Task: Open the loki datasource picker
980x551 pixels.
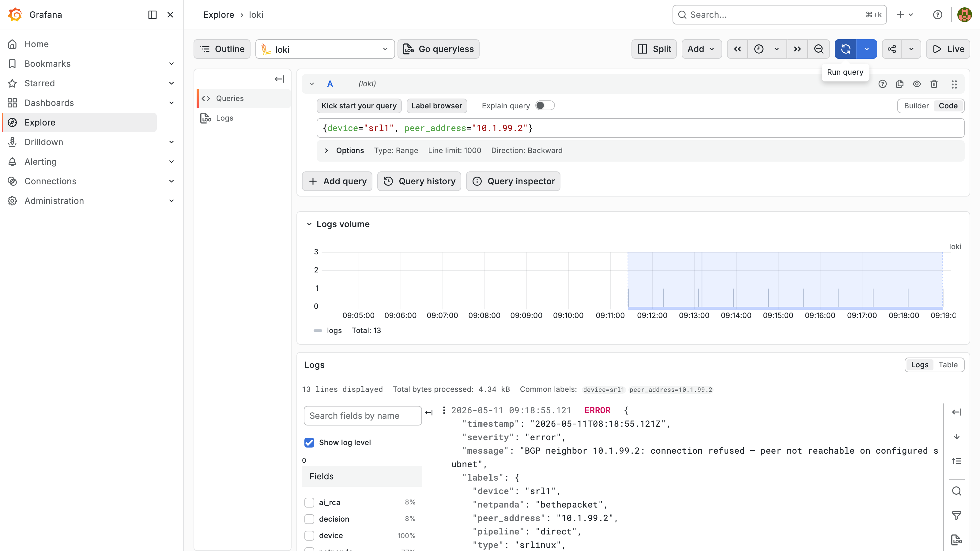Action: click(x=325, y=49)
